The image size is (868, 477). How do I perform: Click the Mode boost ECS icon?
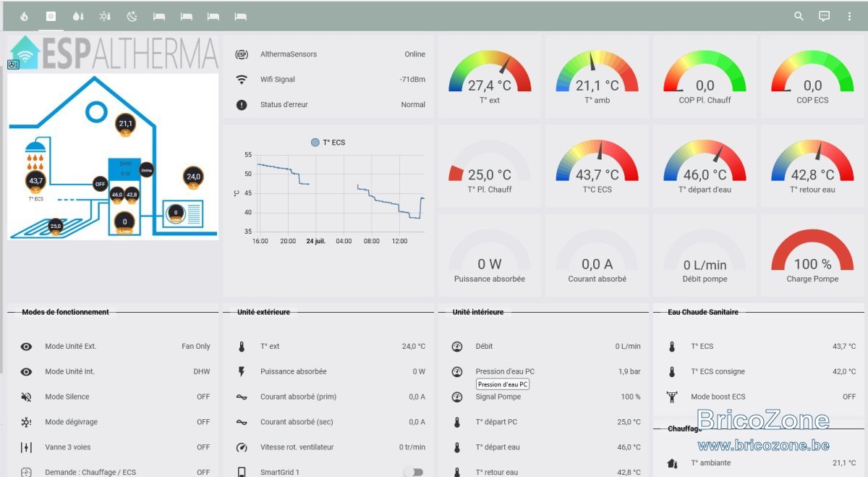click(672, 397)
